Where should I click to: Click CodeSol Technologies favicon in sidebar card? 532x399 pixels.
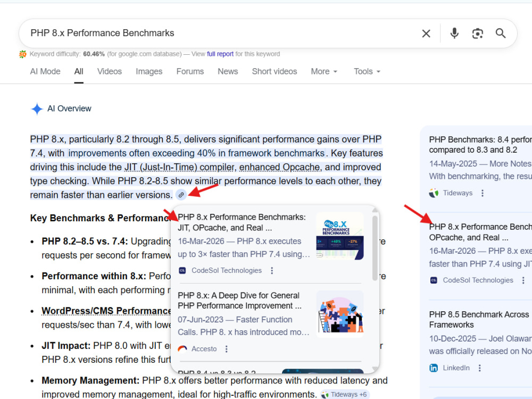click(x=434, y=280)
